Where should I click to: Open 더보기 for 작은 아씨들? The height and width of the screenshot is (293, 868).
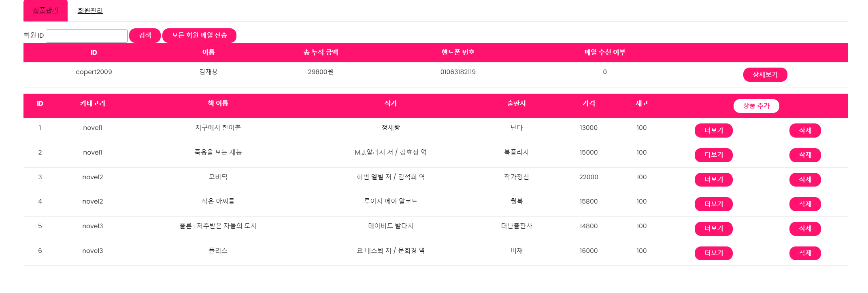point(713,204)
